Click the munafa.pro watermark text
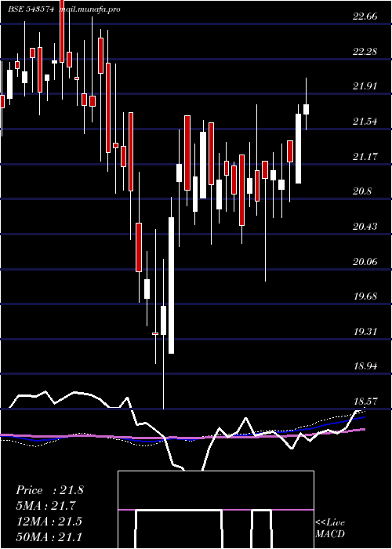 pos(90,9)
